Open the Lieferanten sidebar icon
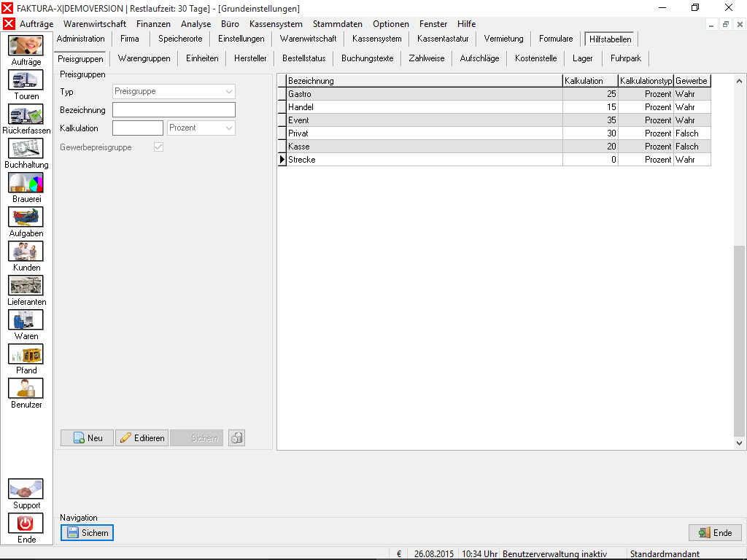 [26, 285]
